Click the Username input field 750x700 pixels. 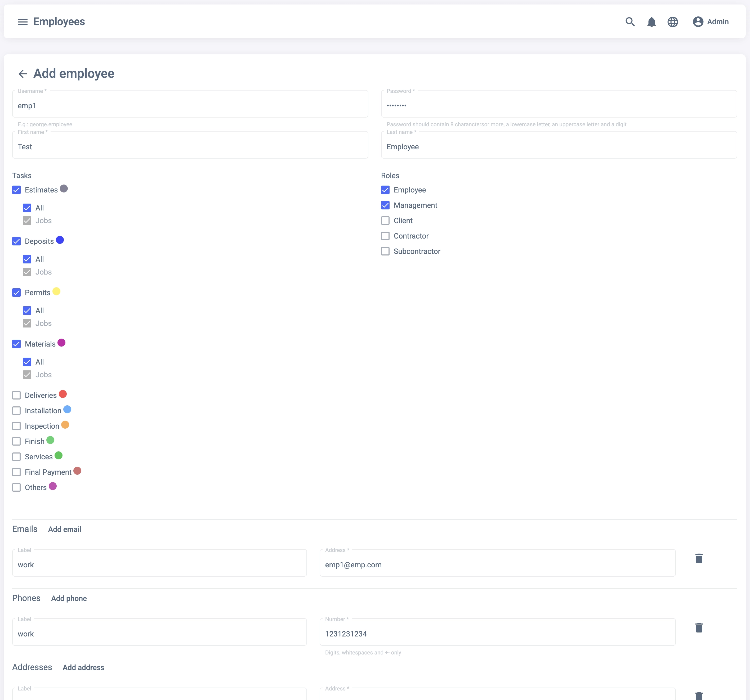pos(190,106)
